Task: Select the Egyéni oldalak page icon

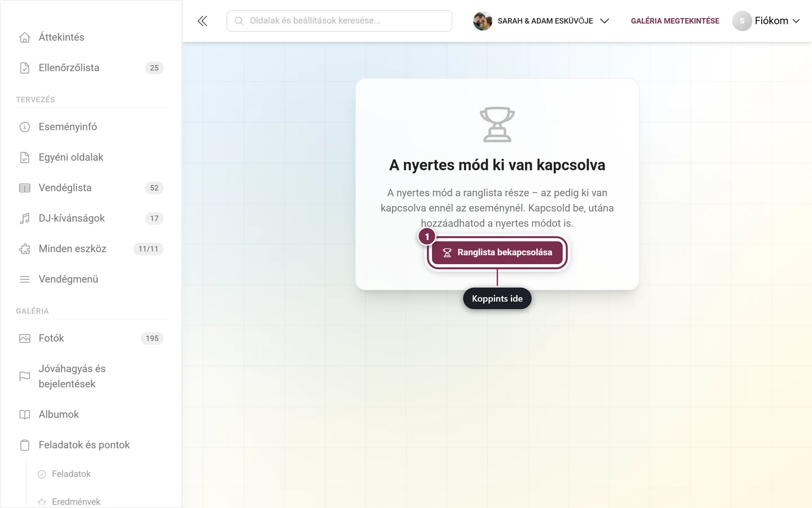Action: pos(25,157)
